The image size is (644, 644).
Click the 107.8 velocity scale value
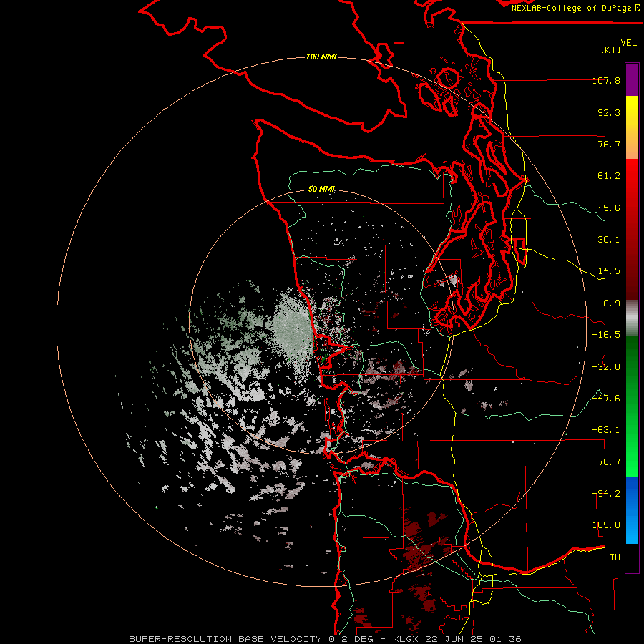[606, 80]
